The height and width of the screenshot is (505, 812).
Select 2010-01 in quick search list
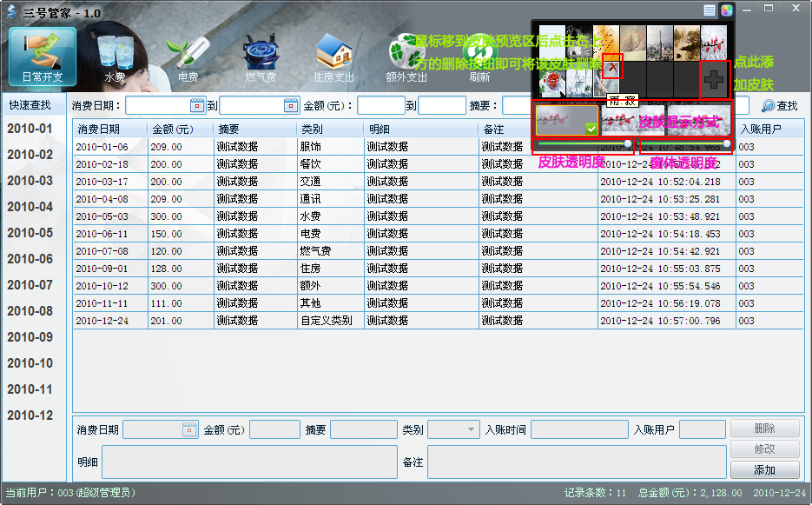[30, 129]
